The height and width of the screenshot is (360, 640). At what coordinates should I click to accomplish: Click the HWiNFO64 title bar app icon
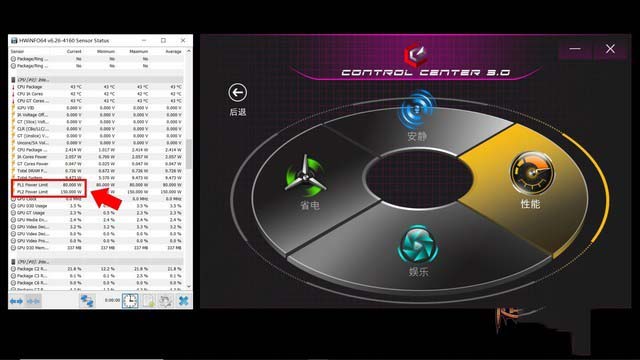(14, 40)
